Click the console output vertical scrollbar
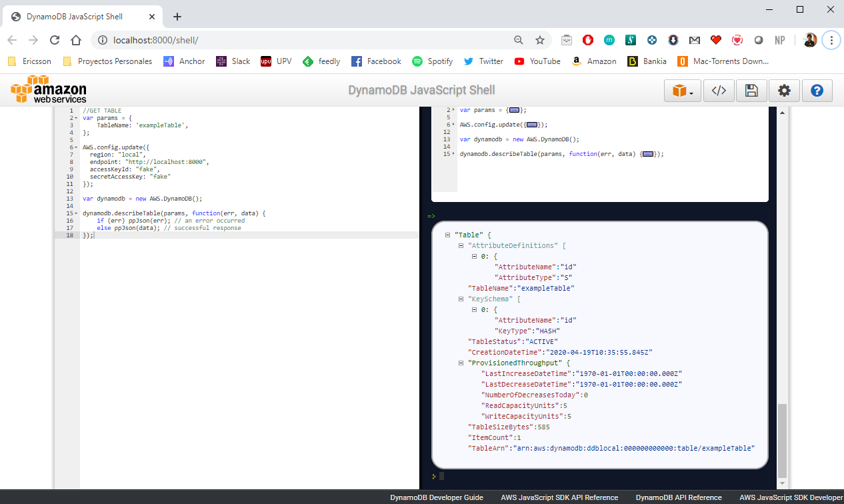Screen dimensions: 844x504 783,440
